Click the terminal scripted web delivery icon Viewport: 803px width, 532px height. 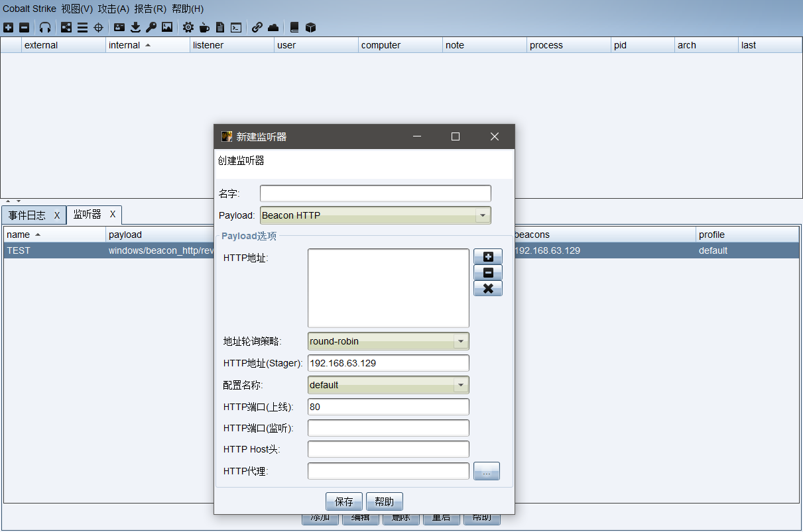(x=236, y=28)
